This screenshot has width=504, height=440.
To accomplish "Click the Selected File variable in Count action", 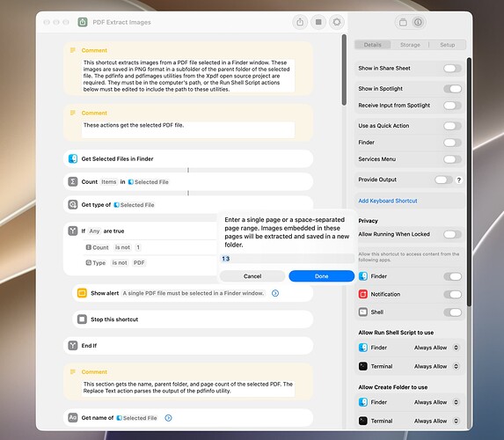I will [148, 182].
